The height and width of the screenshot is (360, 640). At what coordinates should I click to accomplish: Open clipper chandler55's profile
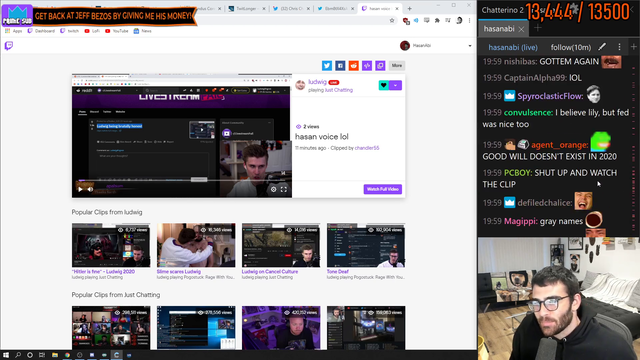367,148
